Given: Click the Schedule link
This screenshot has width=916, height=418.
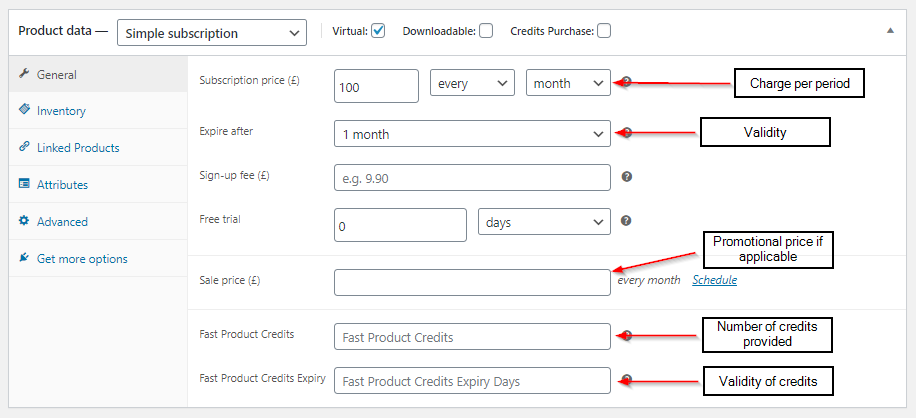Looking at the screenshot, I should [x=714, y=280].
